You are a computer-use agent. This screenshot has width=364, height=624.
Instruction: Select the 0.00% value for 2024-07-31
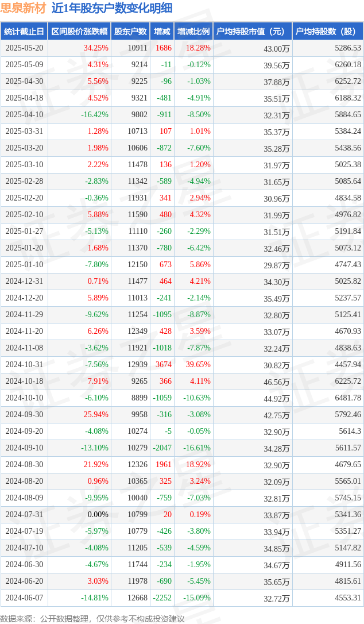98,515
